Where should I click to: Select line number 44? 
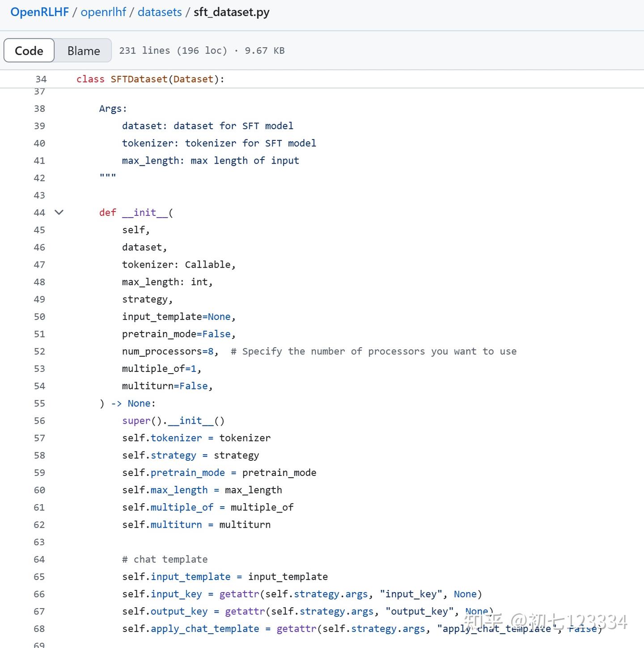(39, 213)
